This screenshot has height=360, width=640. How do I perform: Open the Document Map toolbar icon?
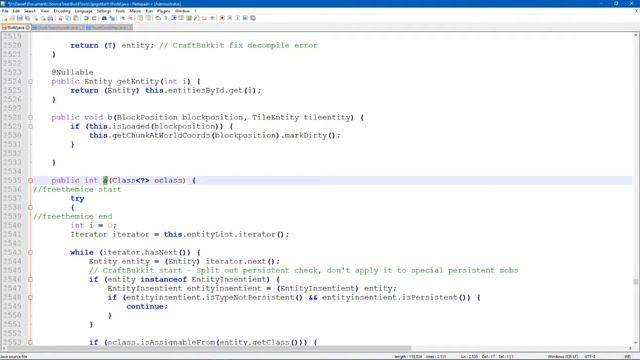coord(189,18)
